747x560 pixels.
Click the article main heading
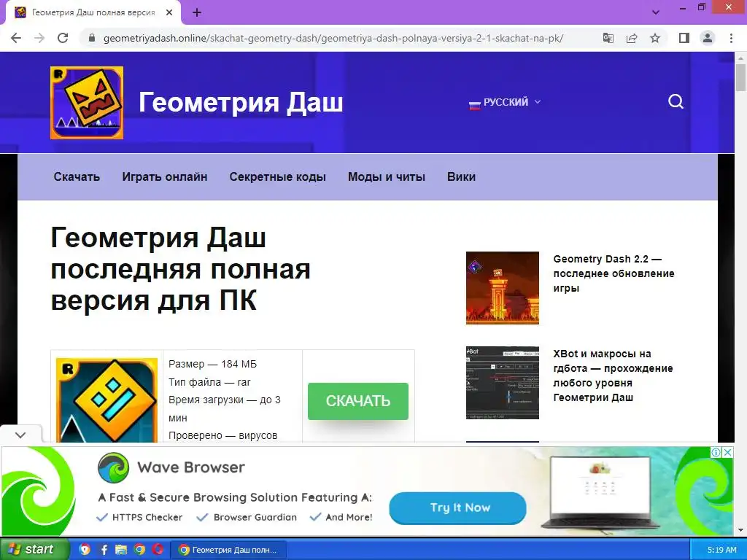pos(181,268)
